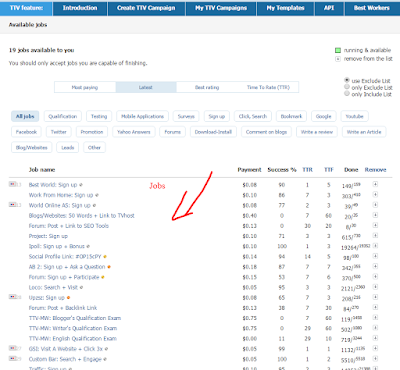Filter by Click, Search category

tap(253, 116)
